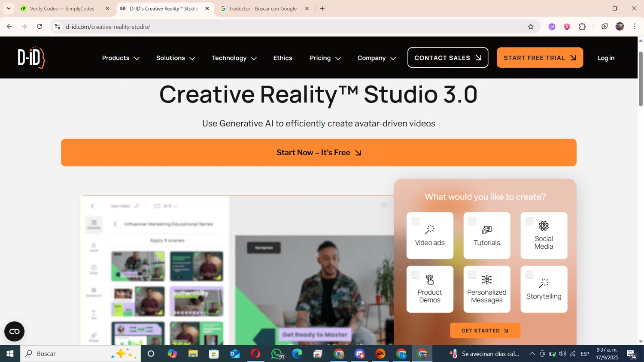Image resolution: width=644 pixels, height=362 pixels.
Task: Open Microsoft Store from the taskbar
Action: click(214, 354)
